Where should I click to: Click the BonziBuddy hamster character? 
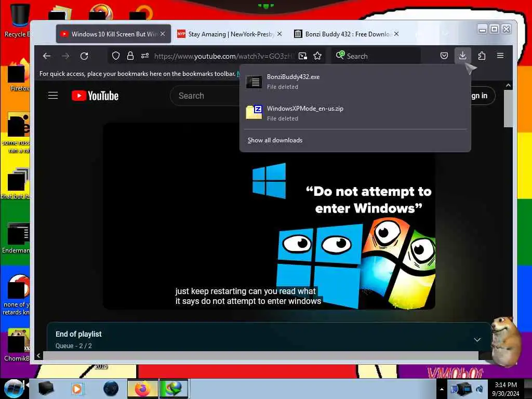(506, 341)
